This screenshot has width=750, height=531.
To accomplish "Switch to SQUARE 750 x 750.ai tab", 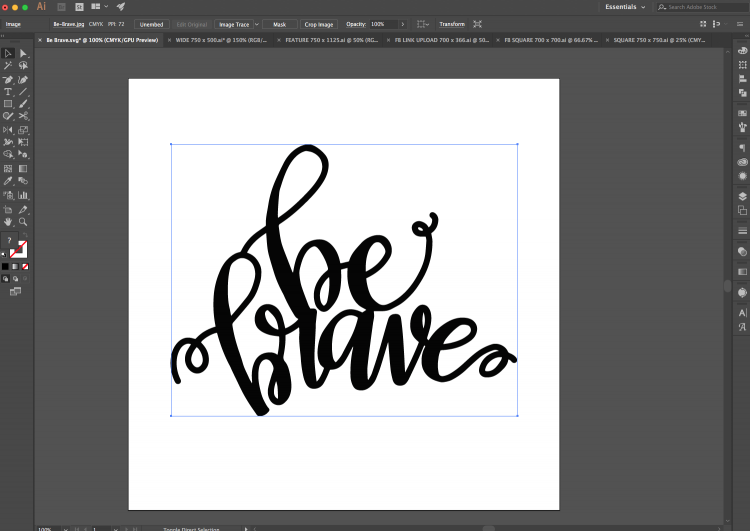I will tap(659, 40).
